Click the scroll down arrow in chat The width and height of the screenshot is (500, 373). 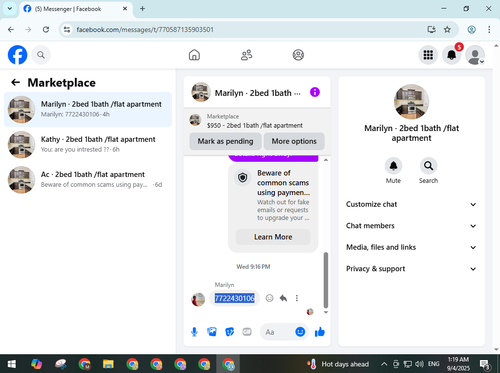326,312
